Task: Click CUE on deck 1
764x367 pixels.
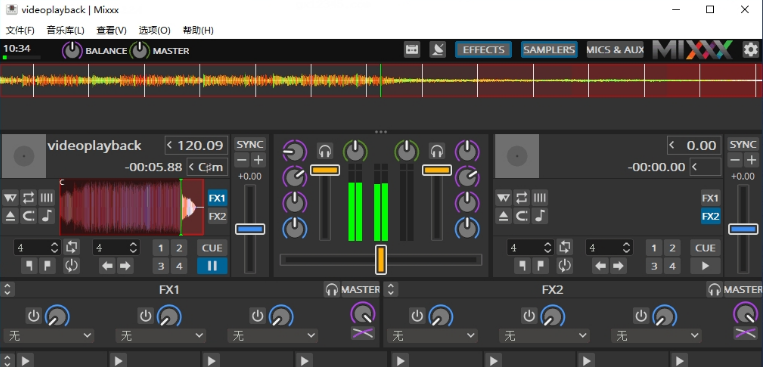Action: click(212, 248)
